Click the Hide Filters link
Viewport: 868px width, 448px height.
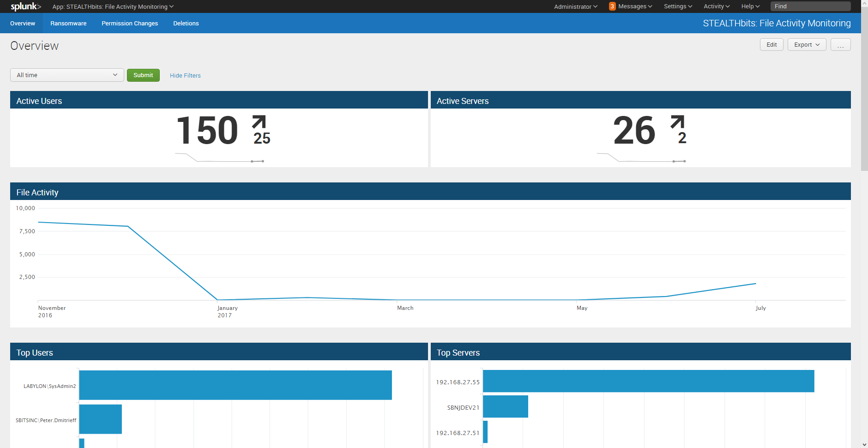pos(185,76)
